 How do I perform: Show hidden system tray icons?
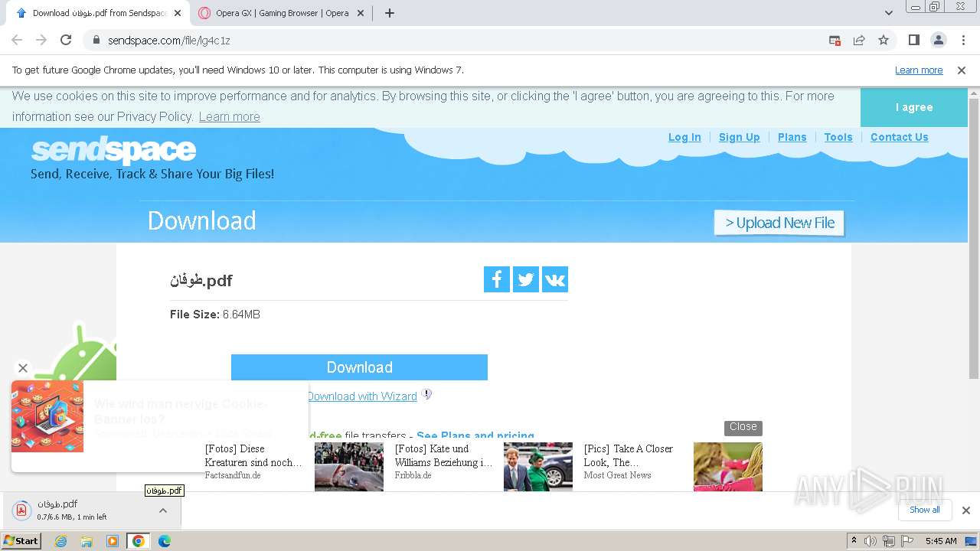coord(854,541)
